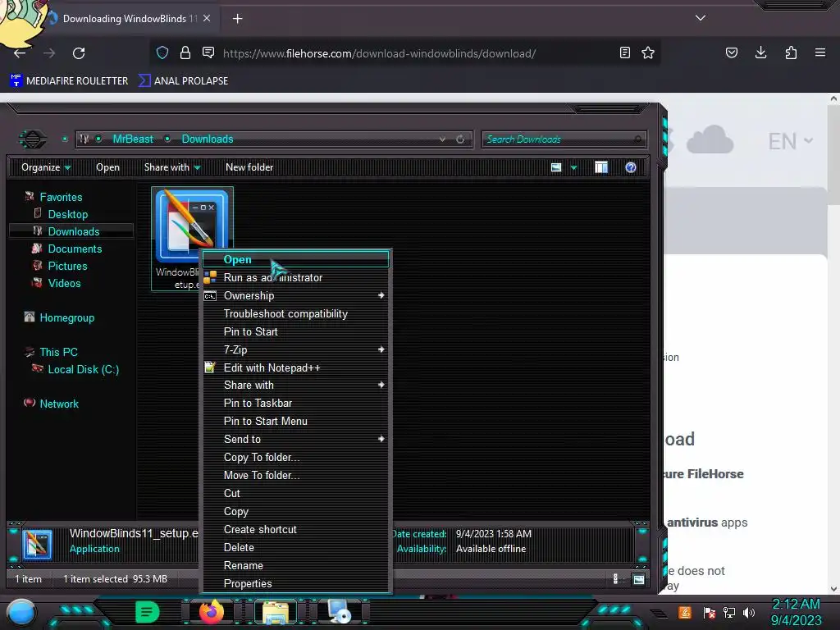
Task: Choose Edit with Notepad++
Action: click(x=295, y=368)
